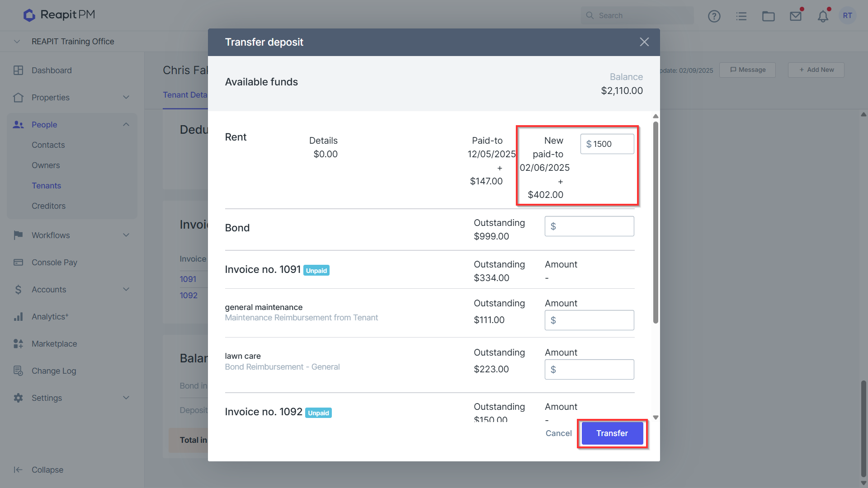
Task: Open invoice 1092 link
Action: point(189,296)
